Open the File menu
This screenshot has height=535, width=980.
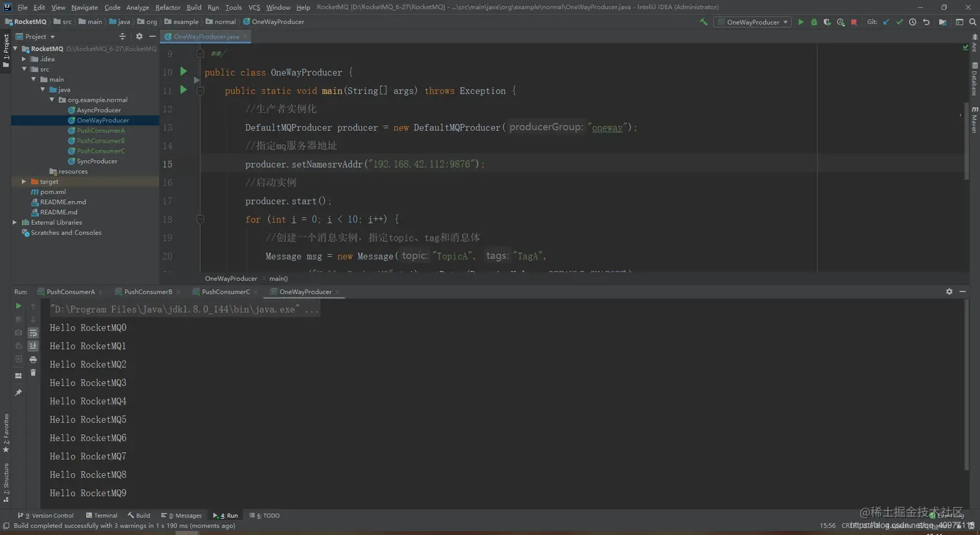click(x=23, y=7)
